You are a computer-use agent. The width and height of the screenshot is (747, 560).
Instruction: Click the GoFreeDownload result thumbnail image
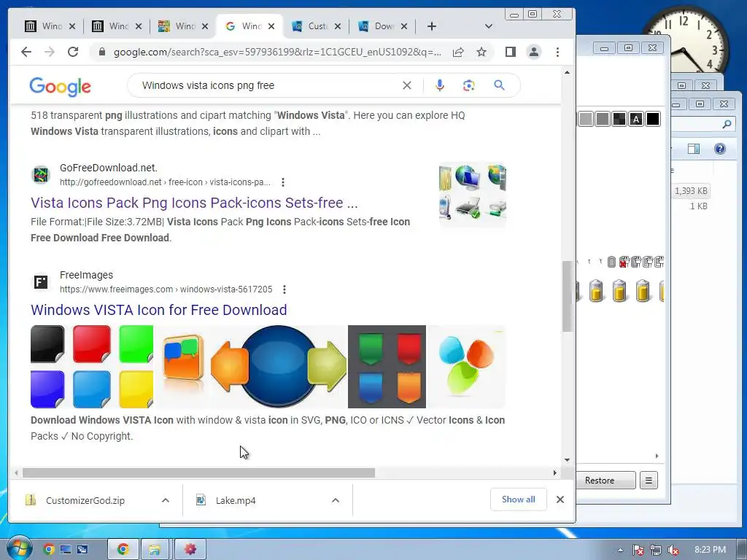pyautogui.click(x=472, y=194)
